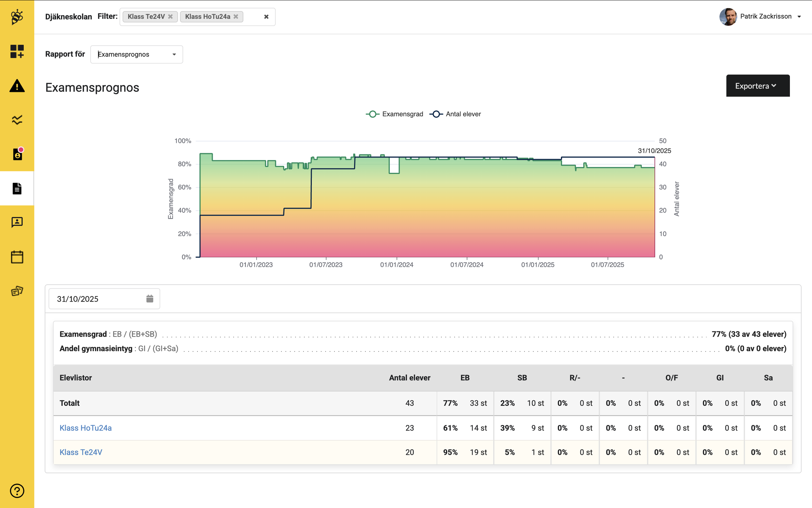Image resolution: width=812 pixels, height=508 pixels.
Task: Click the GI column header
Action: (720, 378)
